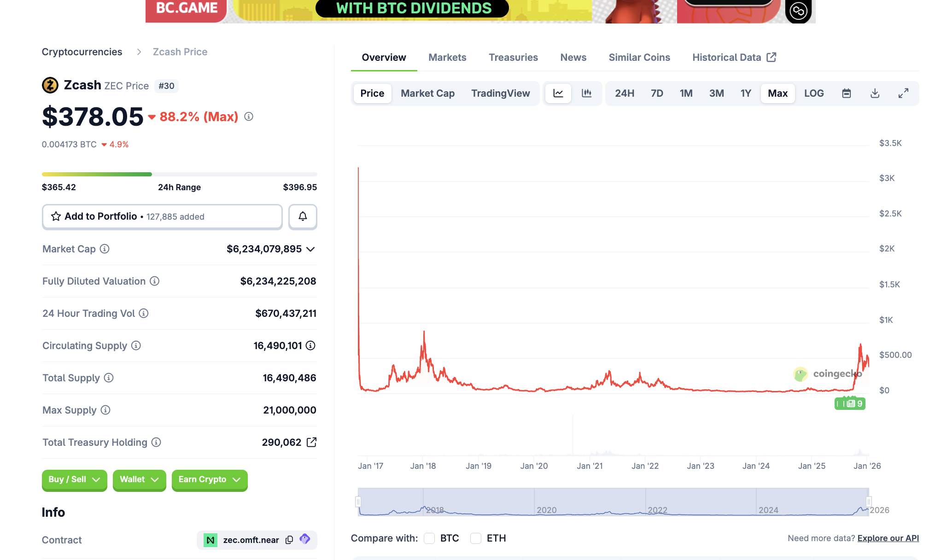Enable the BTC comparison checkbox

point(429,538)
